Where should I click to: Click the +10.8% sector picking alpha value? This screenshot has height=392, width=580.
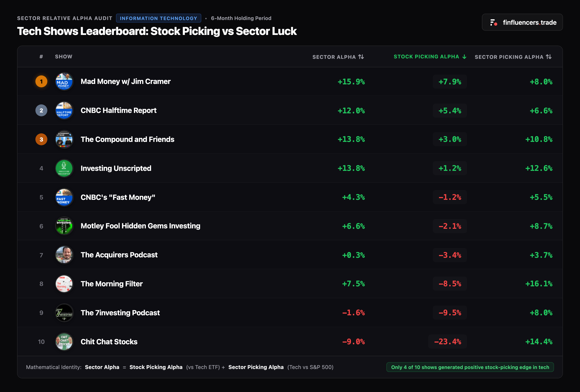539,139
